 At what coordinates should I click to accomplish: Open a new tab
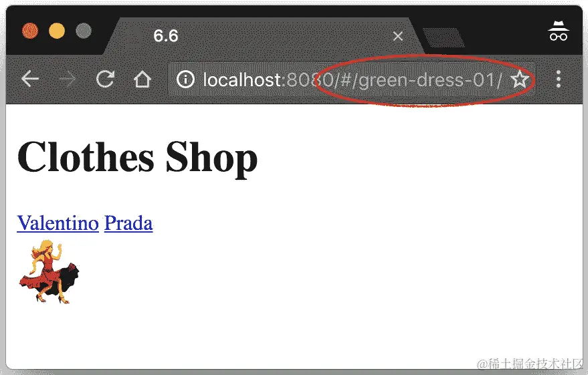click(444, 37)
